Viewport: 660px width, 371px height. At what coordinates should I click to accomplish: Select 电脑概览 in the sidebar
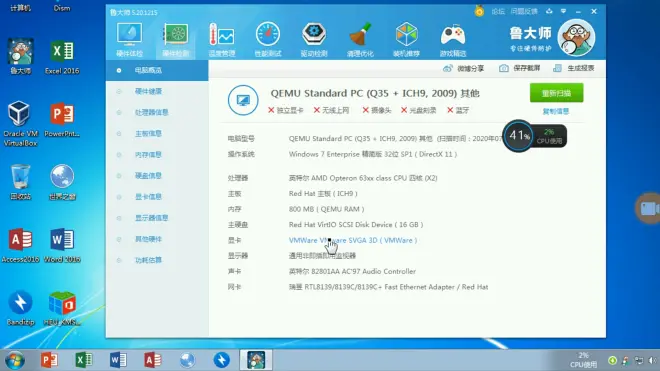157,70
